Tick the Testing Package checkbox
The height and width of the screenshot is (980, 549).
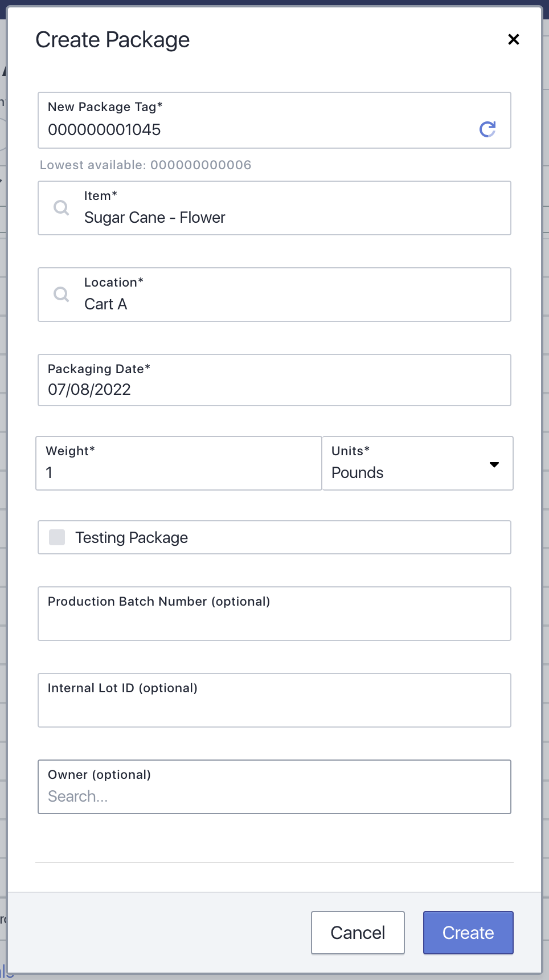click(57, 537)
